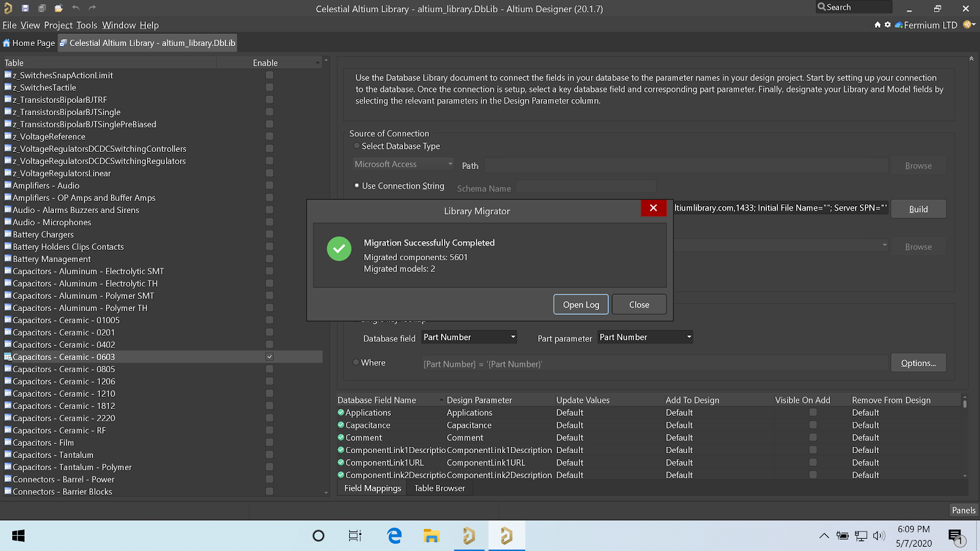The height and width of the screenshot is (551, 980).
Task: Click the Altium logo icon in title bar
Action: [8, 8]
